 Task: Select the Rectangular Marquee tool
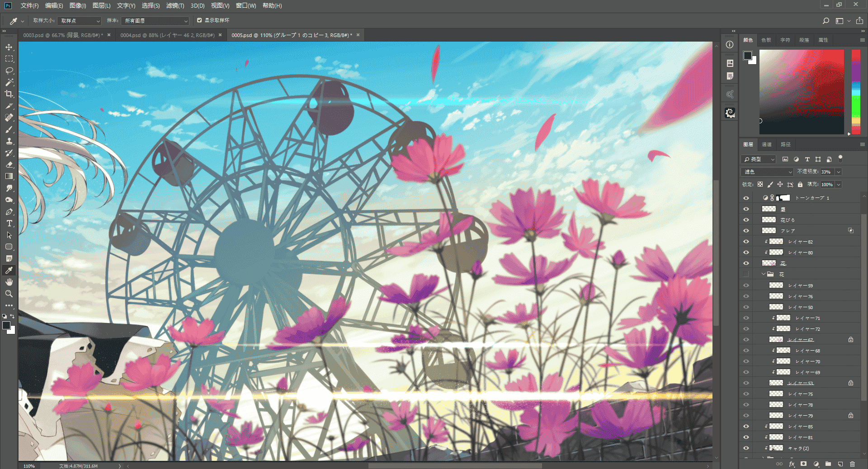click(9, 59)
